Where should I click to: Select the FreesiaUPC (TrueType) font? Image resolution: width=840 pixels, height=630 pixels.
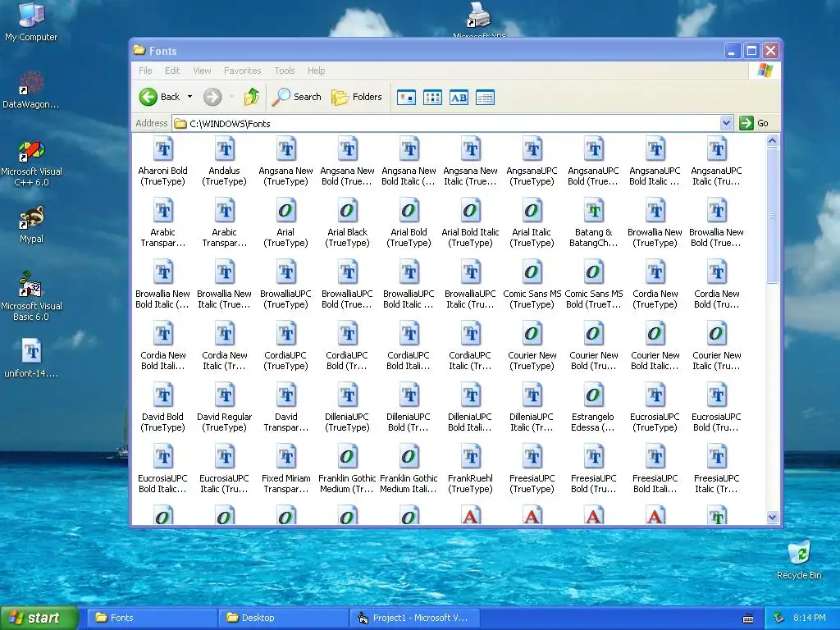[532, 469]
